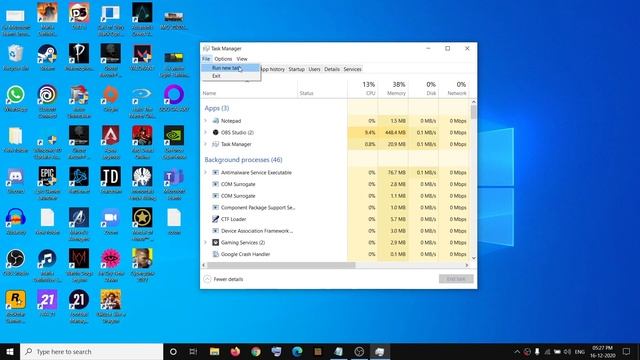640x360 pixels.
Task: Launch the Origin desktop shortcut
Action: (x=111, y=98)
